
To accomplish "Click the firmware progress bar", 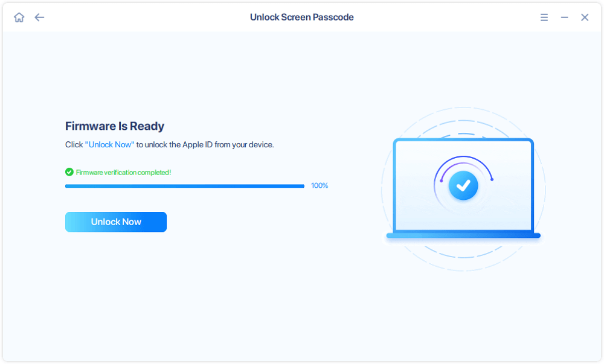I will (184, 186).
